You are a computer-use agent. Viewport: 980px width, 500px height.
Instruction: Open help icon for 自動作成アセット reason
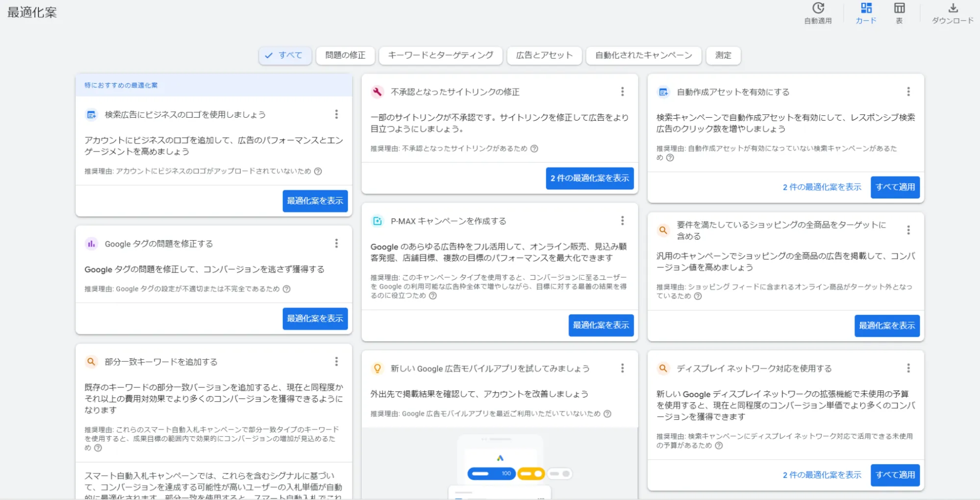coord(670,158)
